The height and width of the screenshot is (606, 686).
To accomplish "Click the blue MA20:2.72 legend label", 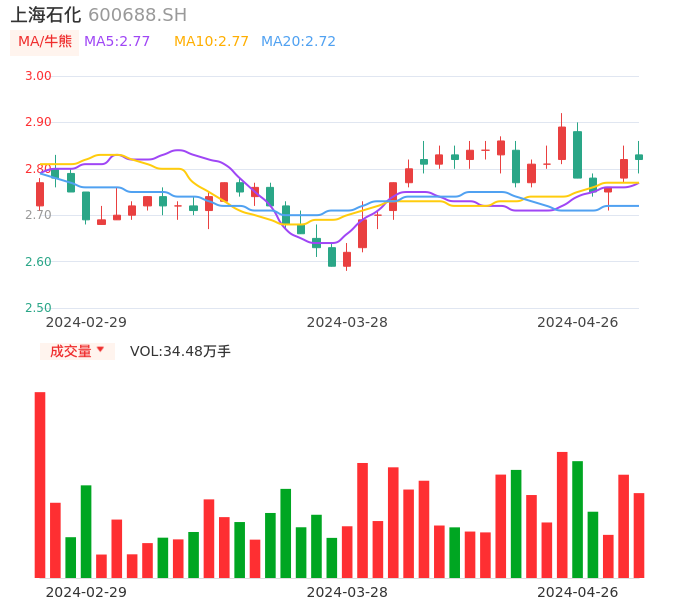I will coord(298,42).
